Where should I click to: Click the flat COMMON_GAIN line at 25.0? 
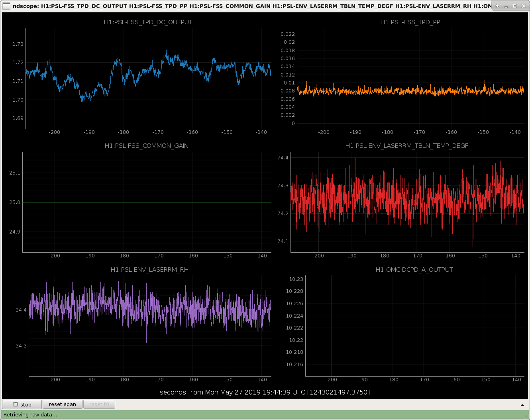(x=147, y=202)
